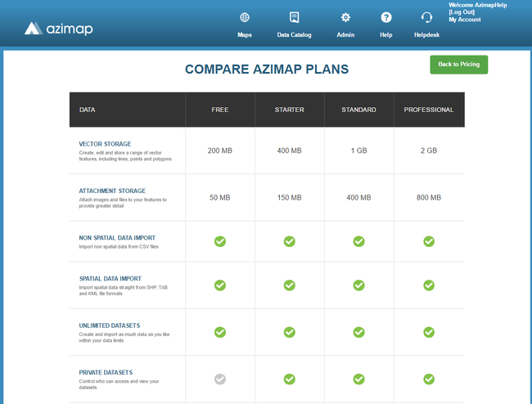Click Private Datasets checkmark for Professional
532x404 pixels.
(x=429, y=379)
